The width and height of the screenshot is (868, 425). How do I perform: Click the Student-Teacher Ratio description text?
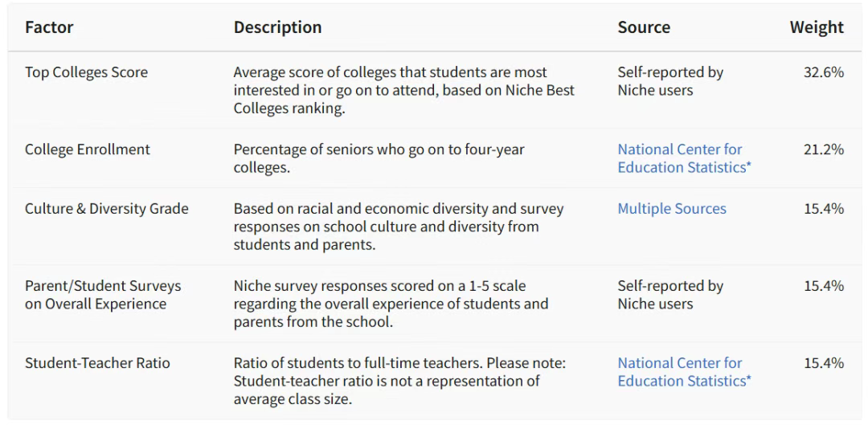tap(399, 381)
